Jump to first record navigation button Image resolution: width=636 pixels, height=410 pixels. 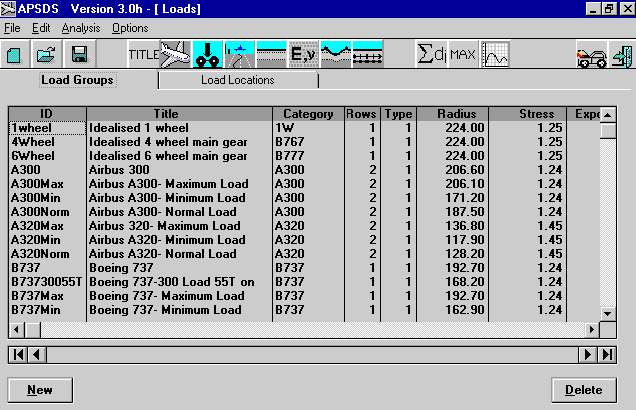click(x=18, y=355)
